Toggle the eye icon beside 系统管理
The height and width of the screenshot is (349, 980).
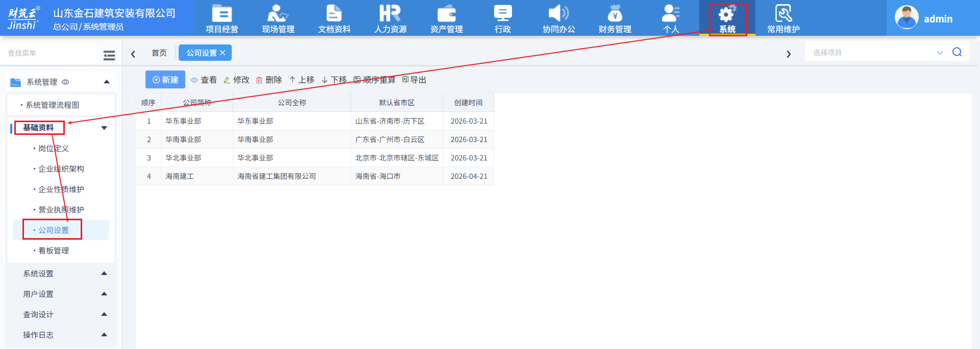click(x=65, y=82)
